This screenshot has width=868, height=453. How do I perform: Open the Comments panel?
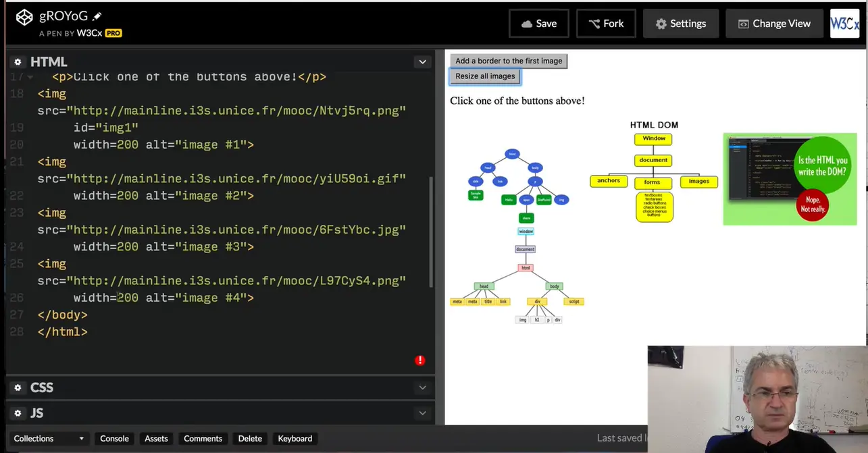(x=203, y=438)
